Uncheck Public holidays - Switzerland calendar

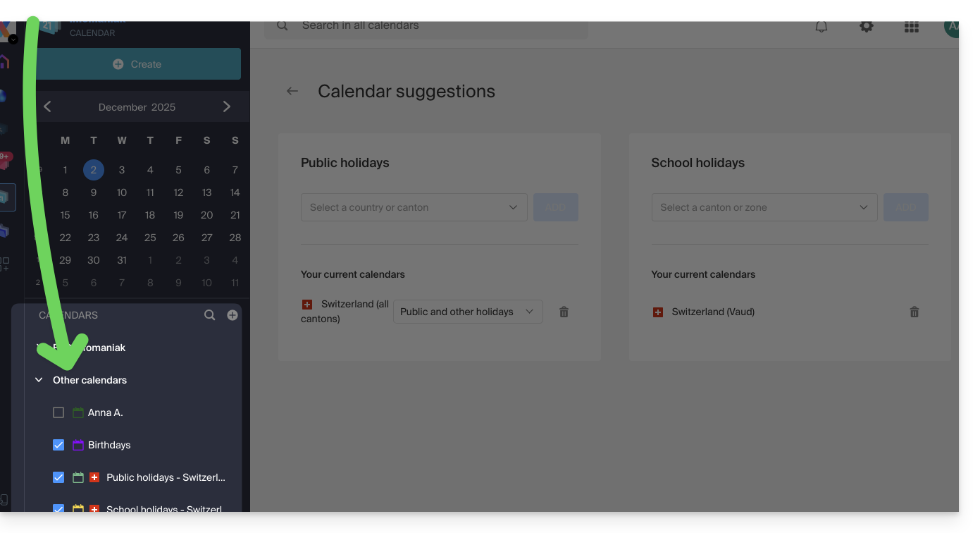click(58, 477)
